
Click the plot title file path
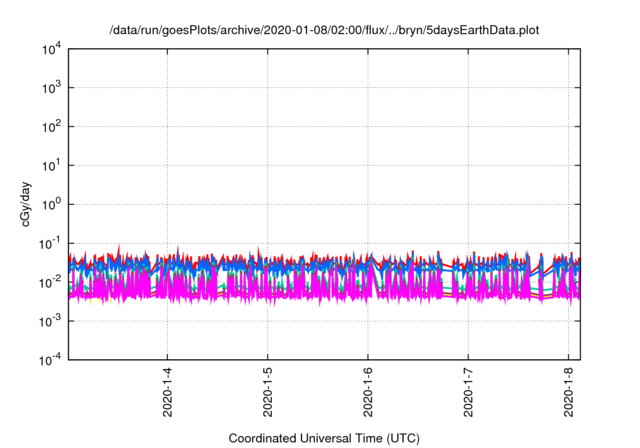pyautogui.click(x=324, y=30)
